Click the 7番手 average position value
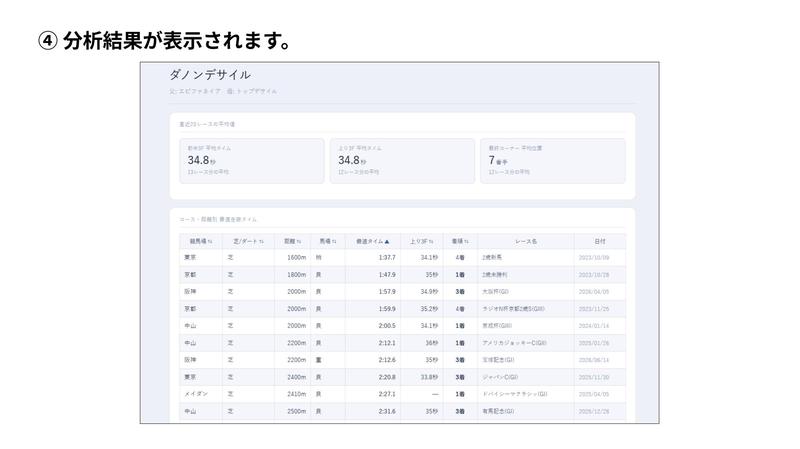 point(498,161)
